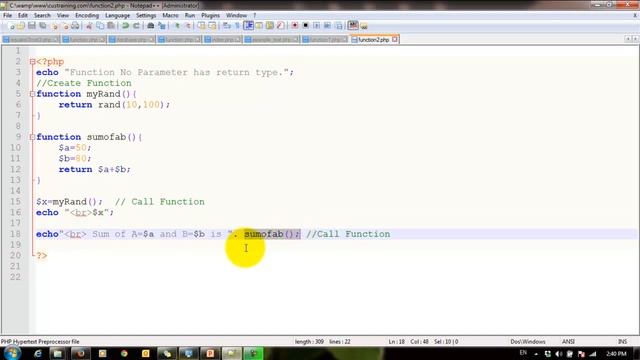The width and height of the screenshot is (640, 360).
Task: Open the Language menu
Action: pyautogui.click(x=118, y=16)
